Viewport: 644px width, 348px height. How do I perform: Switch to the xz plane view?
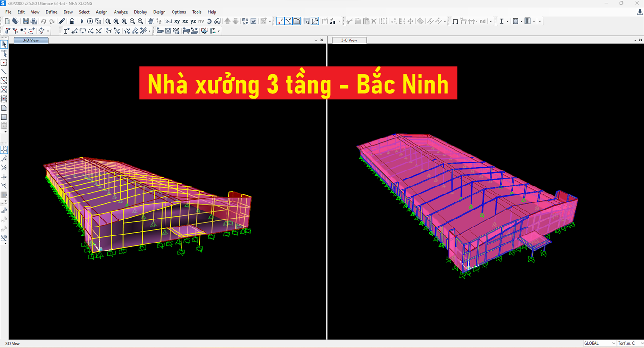[x=185, y=21]
